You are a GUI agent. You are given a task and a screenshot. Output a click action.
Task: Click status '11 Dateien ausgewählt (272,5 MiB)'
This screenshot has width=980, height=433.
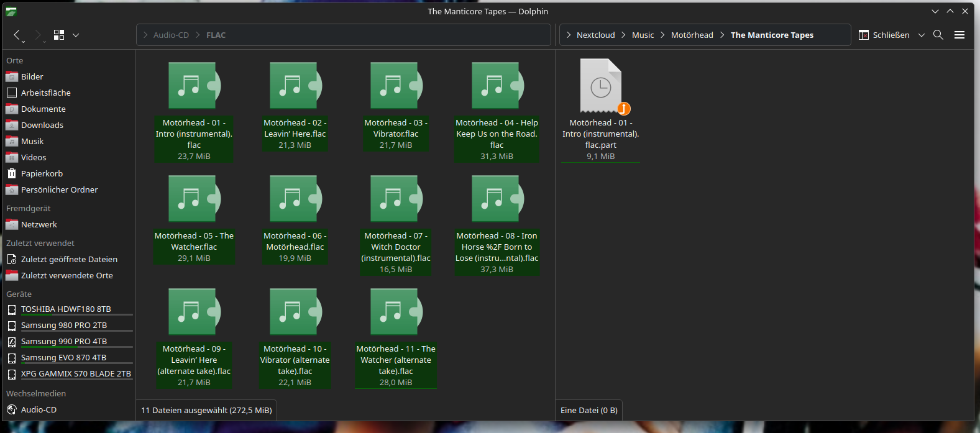point(206,410)
